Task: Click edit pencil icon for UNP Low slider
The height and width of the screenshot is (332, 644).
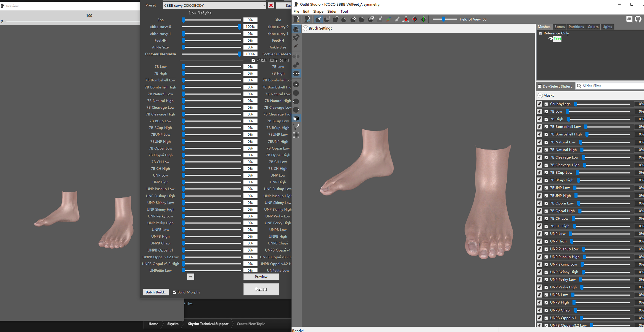Action: (x=539, y=234)
